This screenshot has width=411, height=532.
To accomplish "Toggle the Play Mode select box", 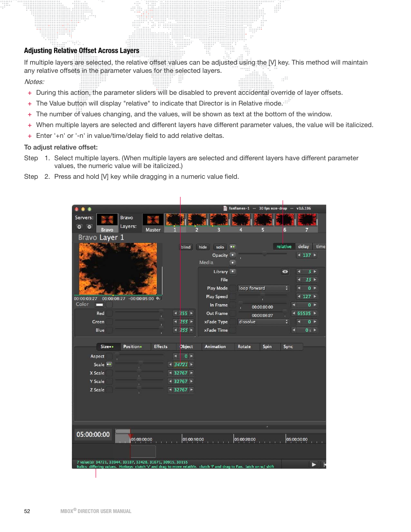I will [233, 288].
